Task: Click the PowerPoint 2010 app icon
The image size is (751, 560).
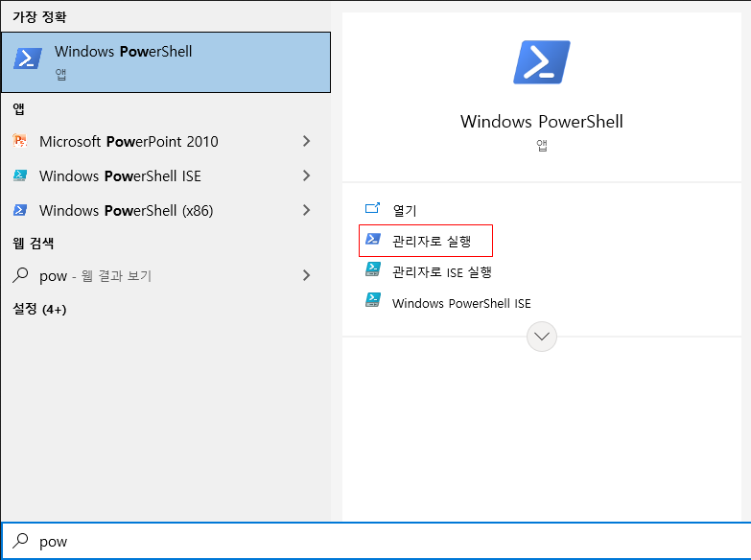Action: click(19, 141)
